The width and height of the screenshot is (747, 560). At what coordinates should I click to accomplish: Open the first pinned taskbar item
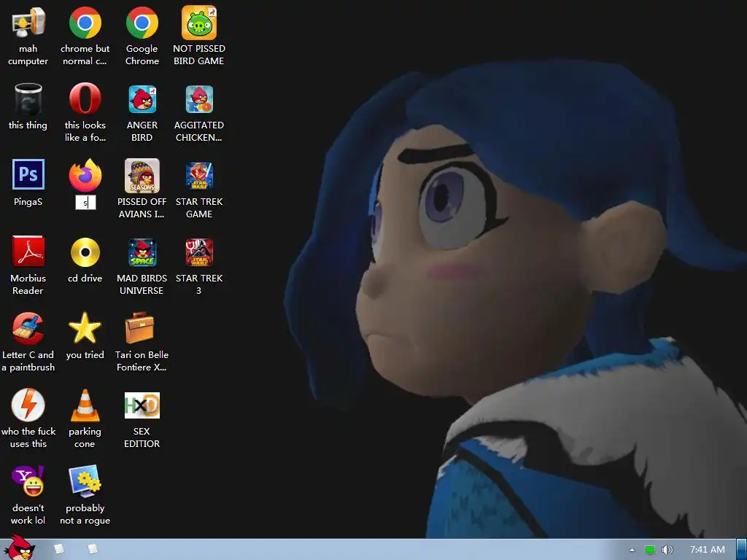pos(59,549)
